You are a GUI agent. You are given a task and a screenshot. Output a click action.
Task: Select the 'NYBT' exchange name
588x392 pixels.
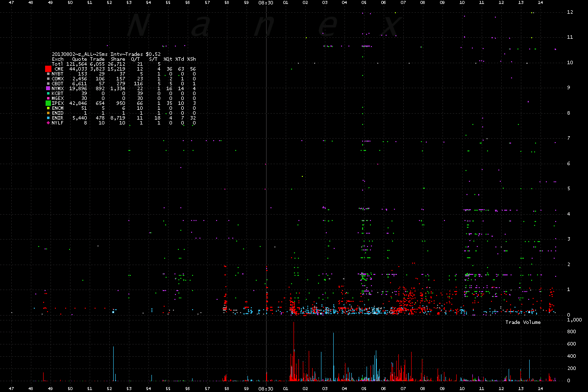[x=58, y=74]
